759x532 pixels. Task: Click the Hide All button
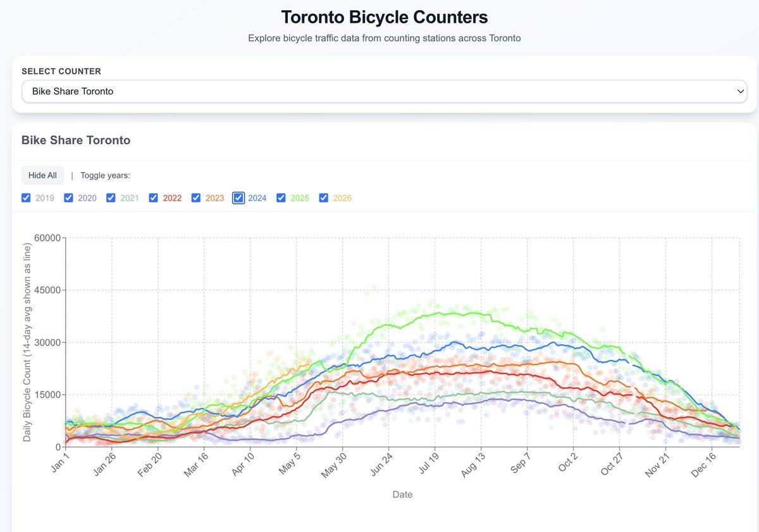[42, 175]
